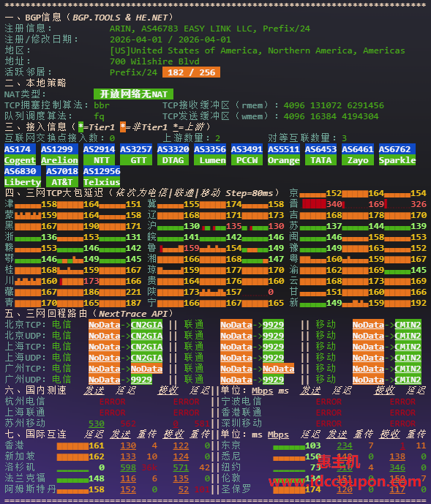Click the 'DTAG' label
The width and height of the screenshot is (431, 504).
click(x=173, y=160)
